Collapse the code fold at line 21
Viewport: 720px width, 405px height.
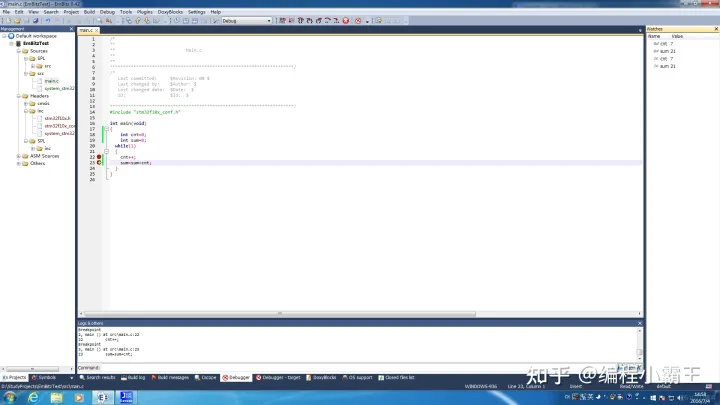pyautogui.click(x=106, y=152)
